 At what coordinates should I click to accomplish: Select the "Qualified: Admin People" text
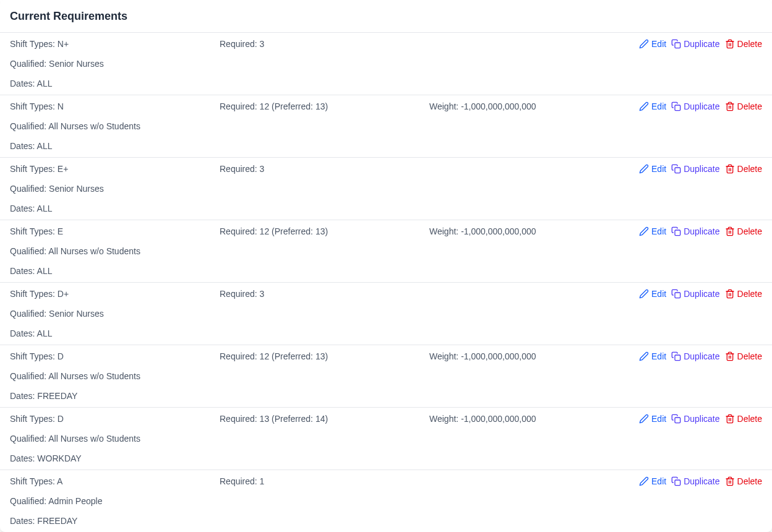[56, 501]
